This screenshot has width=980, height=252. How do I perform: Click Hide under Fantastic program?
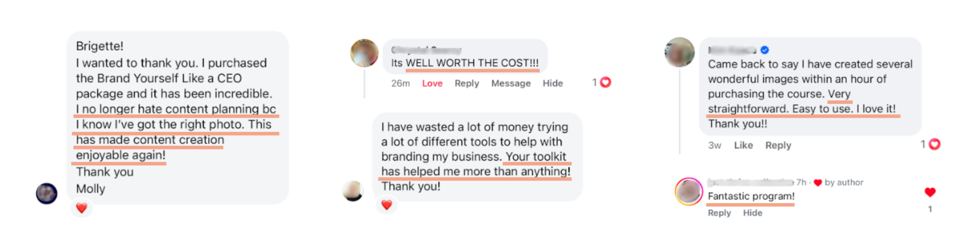tap(752, 213)
